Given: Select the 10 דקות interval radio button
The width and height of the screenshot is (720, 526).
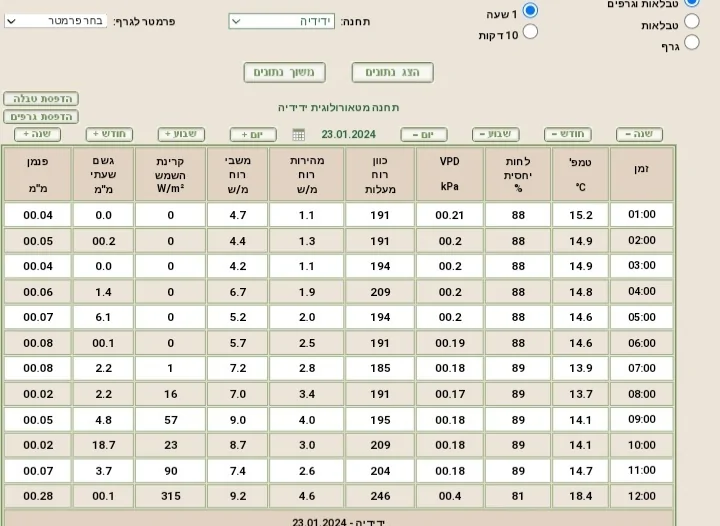Looking at the screenshot, I should pos(530,32).
